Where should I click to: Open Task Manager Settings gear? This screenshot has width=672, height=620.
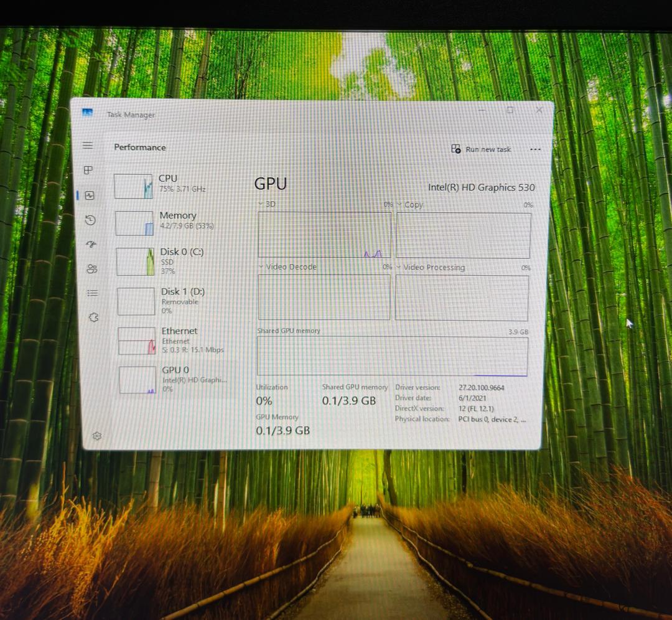pyautogui.click(x=96, y=436)
